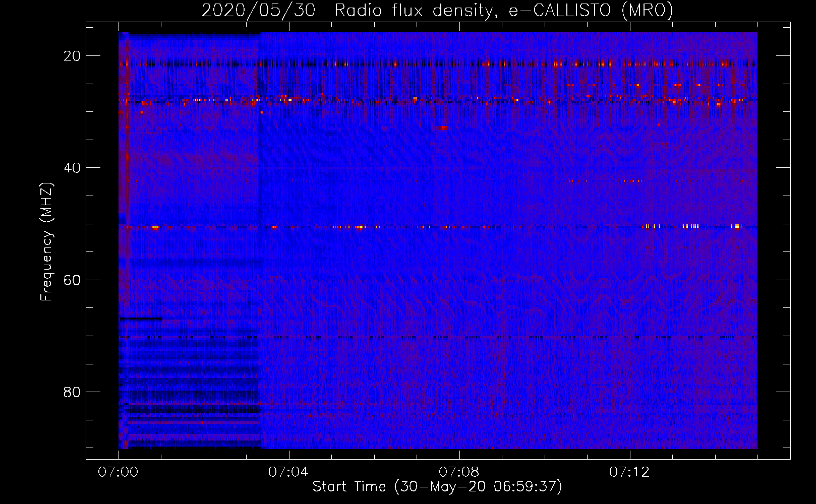This screenshot has height=504, width=816.
Task: Click the '40' frequency tick label
Action: 73,168
